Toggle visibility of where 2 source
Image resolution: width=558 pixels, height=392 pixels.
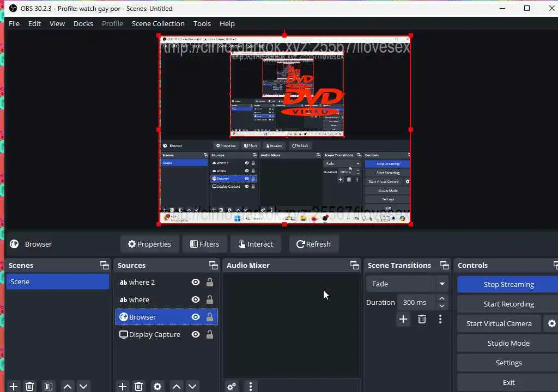point(196,282)
